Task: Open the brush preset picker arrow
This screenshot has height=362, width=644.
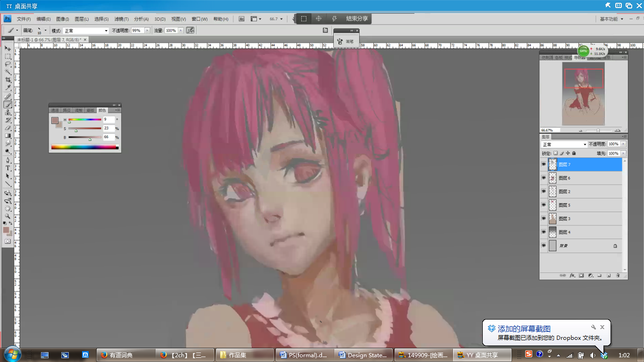Action: tap(45, 30)
